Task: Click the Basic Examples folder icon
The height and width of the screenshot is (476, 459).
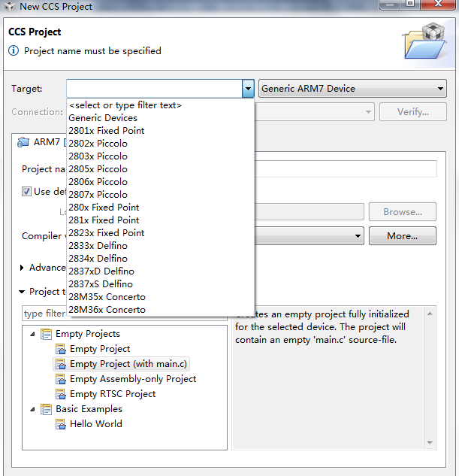Action: (47, 409)
